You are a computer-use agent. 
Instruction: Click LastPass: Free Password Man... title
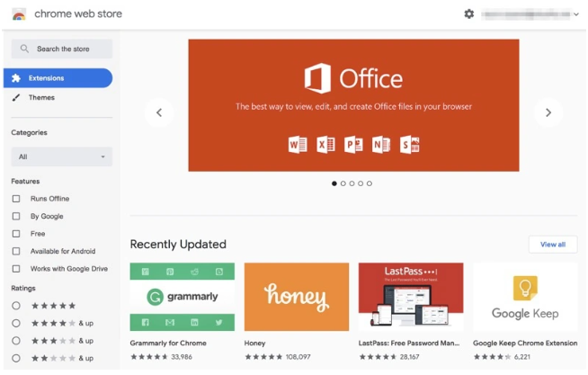tap(409, 344)
